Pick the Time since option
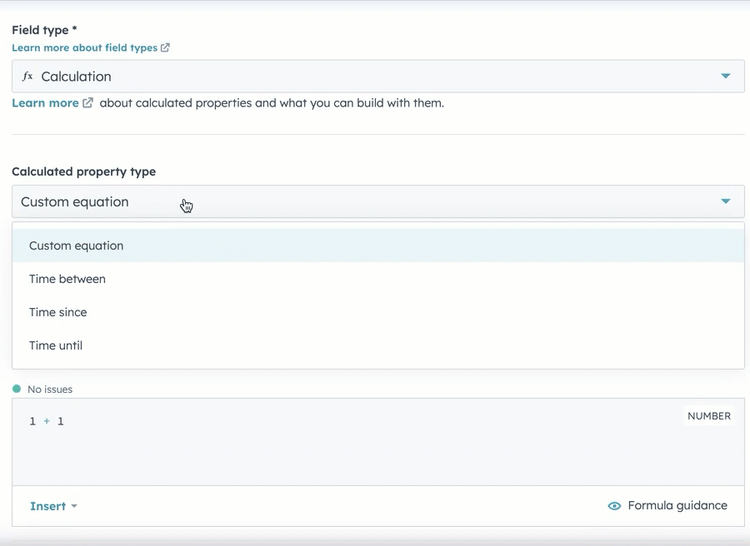750x546 pixels. (58, 312)
